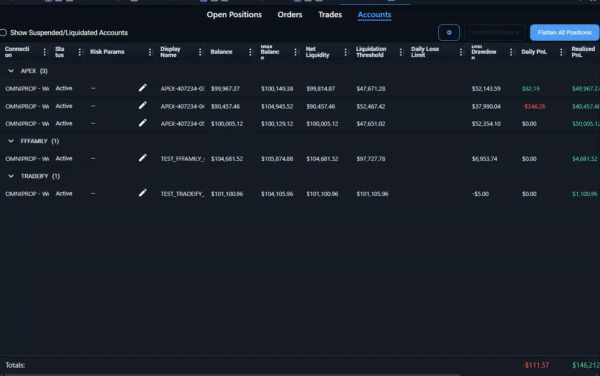
Task: Collapse the TRADEIFY (1) group
Action: pos(11,176)
